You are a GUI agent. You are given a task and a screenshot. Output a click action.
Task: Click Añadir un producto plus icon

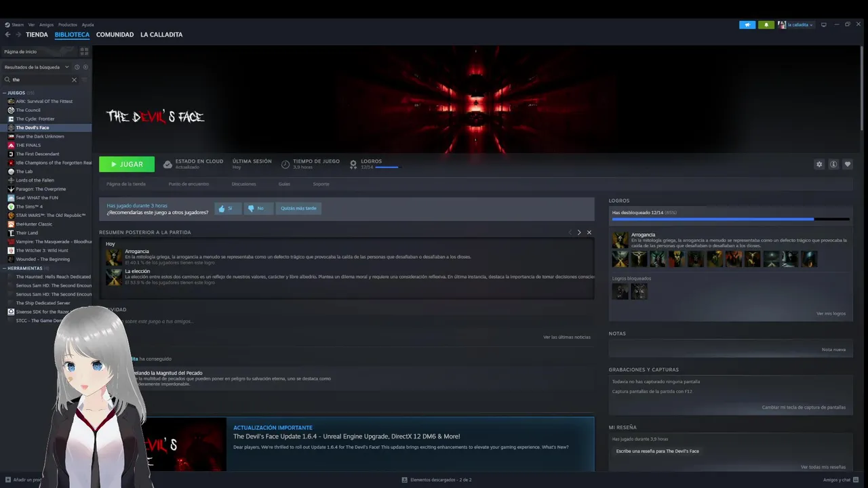tap(7, 480)
